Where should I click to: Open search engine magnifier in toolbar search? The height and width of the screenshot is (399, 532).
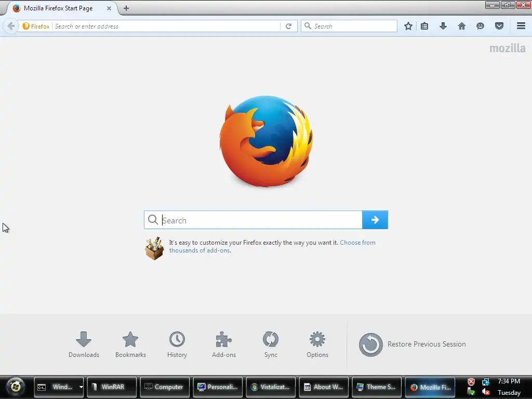coord(308,26)
